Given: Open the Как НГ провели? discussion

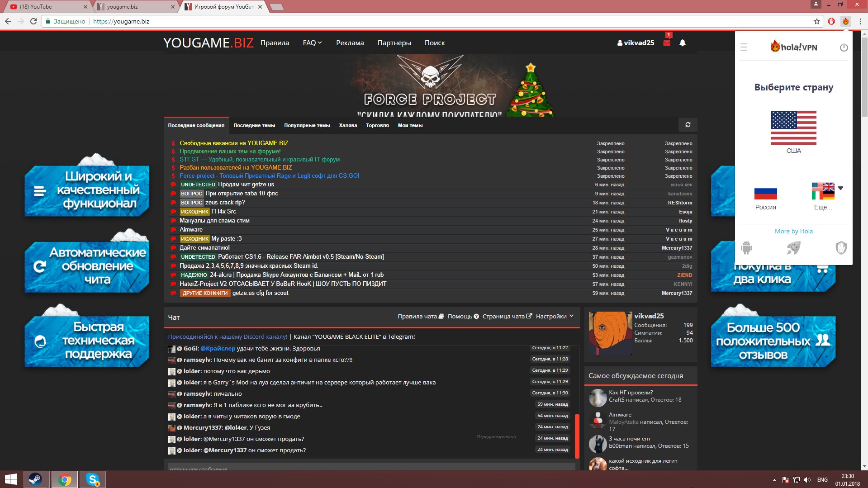Looking at the screenshot, I should pos(631,393).
